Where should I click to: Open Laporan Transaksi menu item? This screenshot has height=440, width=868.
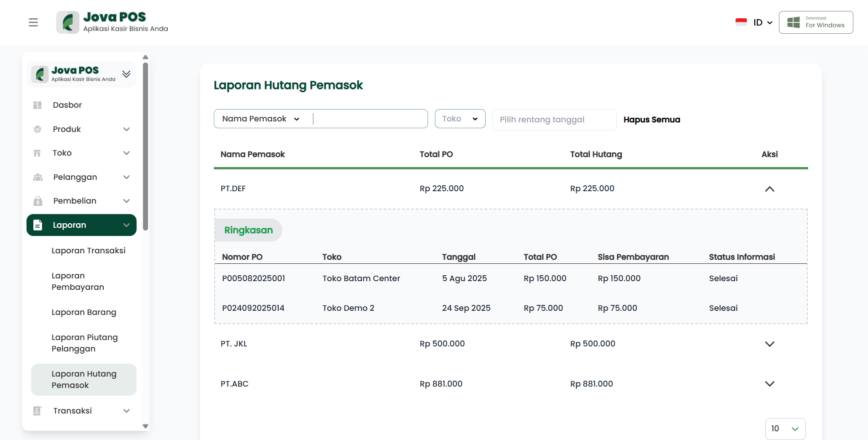point(89,251)
